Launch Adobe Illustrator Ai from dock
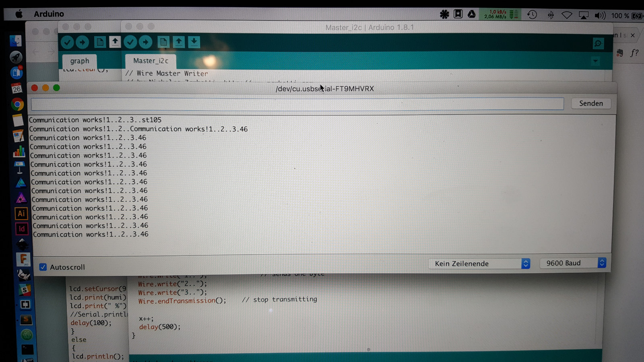 tap(21, 213)
